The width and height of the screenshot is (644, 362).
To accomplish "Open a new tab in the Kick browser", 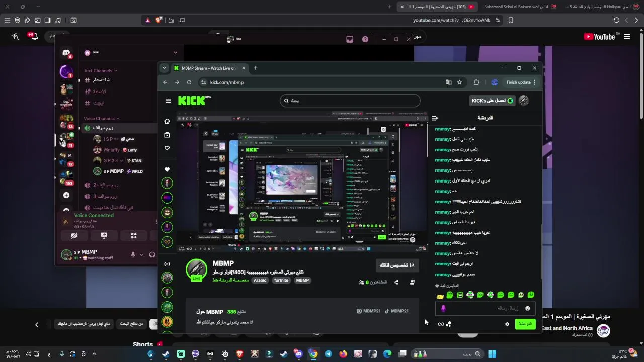I will 255,68.
